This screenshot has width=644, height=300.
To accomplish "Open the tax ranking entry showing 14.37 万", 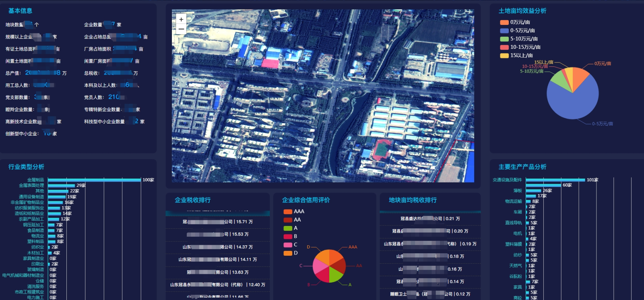I will click(218, 247).
